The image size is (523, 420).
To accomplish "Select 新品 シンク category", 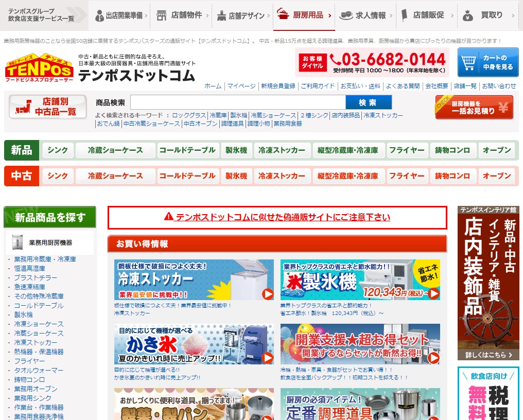I will 57,150.
